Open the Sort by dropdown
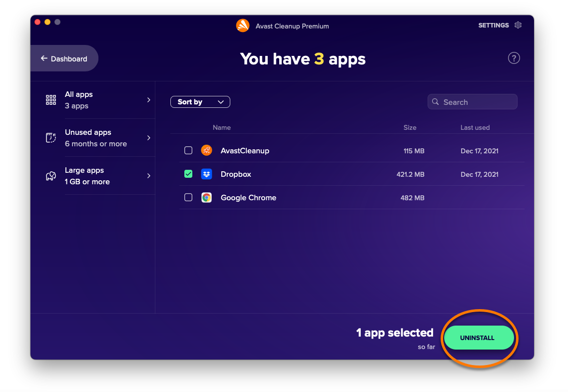This screenshot has width=568, height=392. point(200,102)
